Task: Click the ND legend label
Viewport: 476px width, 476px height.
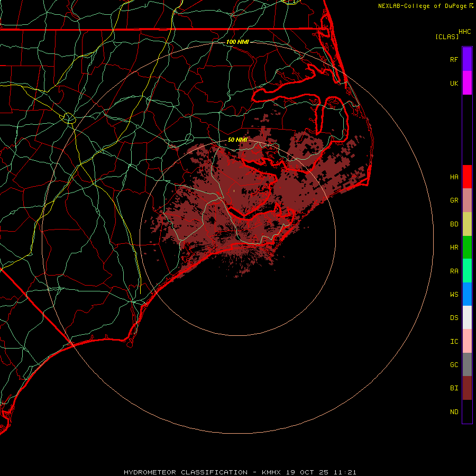Action: (x=454, y=412)
